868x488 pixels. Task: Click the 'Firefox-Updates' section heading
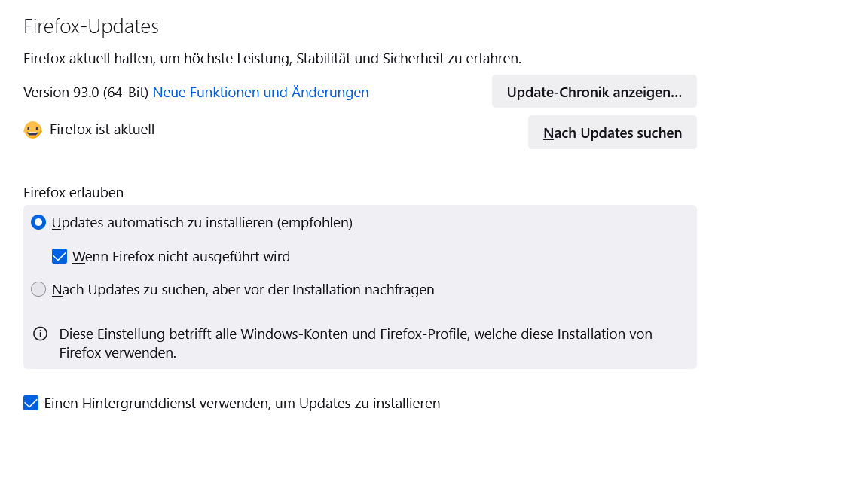tap(91, 26)
